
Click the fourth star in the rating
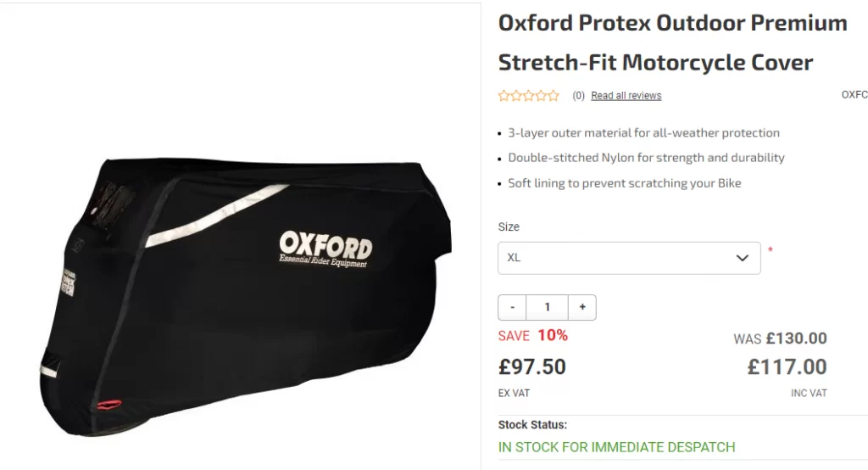542,96
